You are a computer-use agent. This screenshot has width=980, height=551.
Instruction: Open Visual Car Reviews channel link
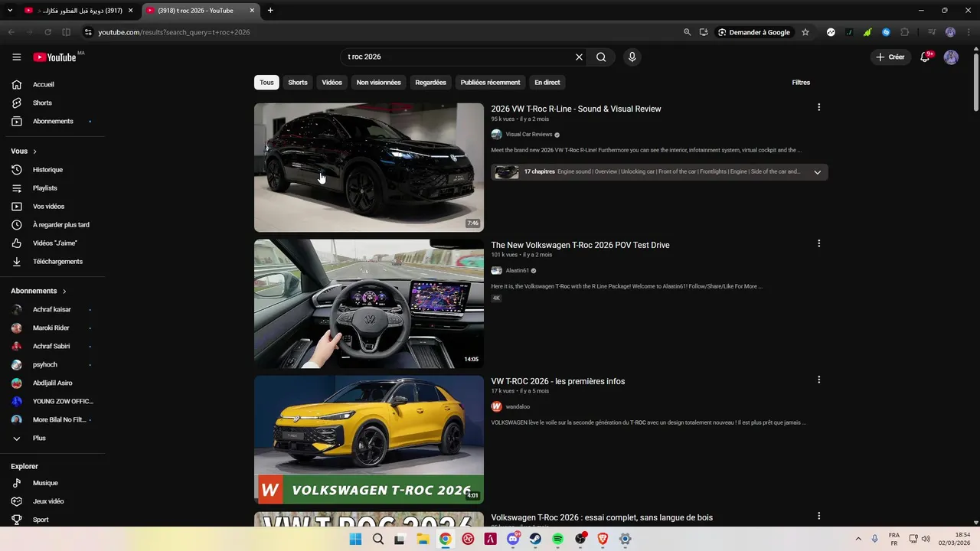[529, 135]
